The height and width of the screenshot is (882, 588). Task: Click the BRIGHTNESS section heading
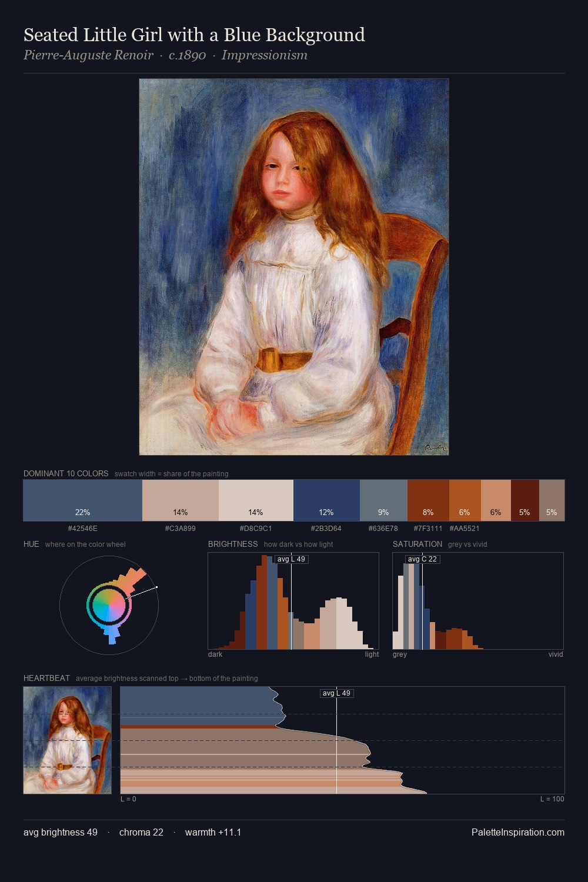click(233, 544)
